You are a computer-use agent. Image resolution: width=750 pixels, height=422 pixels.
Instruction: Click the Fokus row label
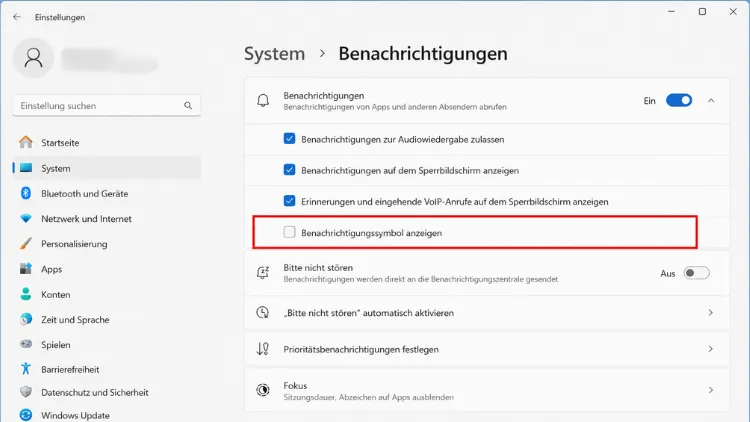coord(295,385)
